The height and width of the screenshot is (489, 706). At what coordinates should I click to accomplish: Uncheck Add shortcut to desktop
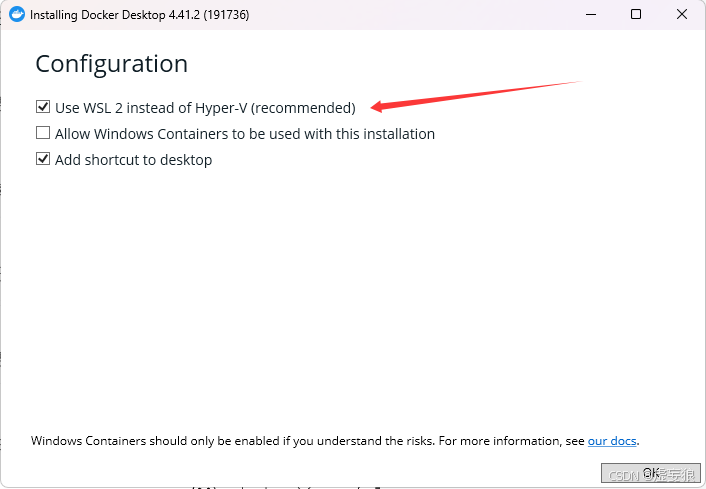click(x=43, y=159)
